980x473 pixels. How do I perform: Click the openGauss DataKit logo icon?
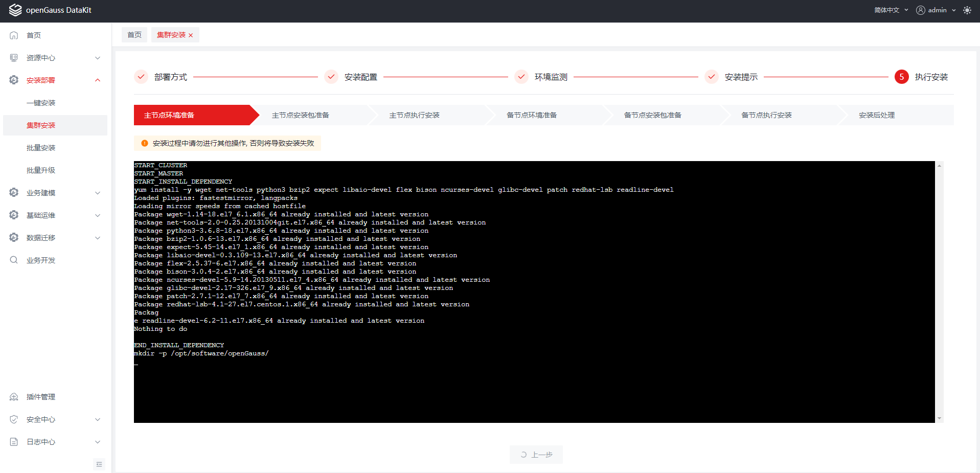point(15,10)
